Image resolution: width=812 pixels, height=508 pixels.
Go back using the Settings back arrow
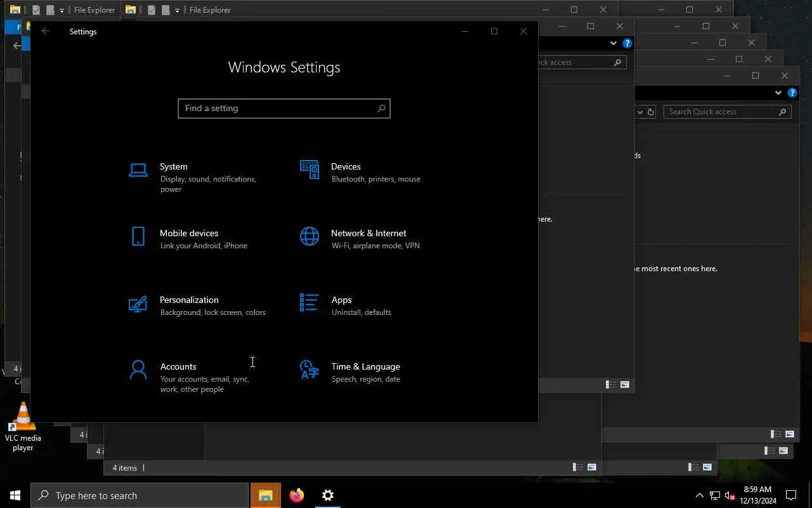[45, 31]
